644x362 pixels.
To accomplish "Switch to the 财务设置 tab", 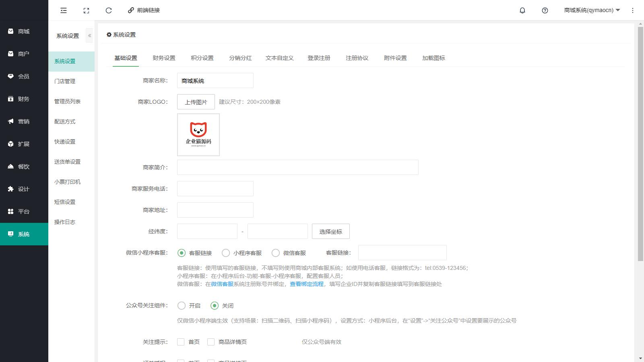I will tap(164, 58).
